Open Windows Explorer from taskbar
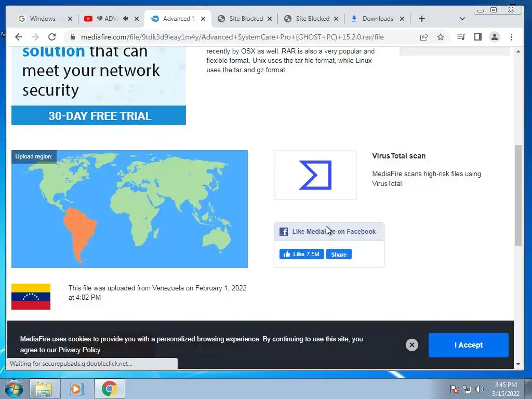Screen dimensions: 532x399 point(44,389)
